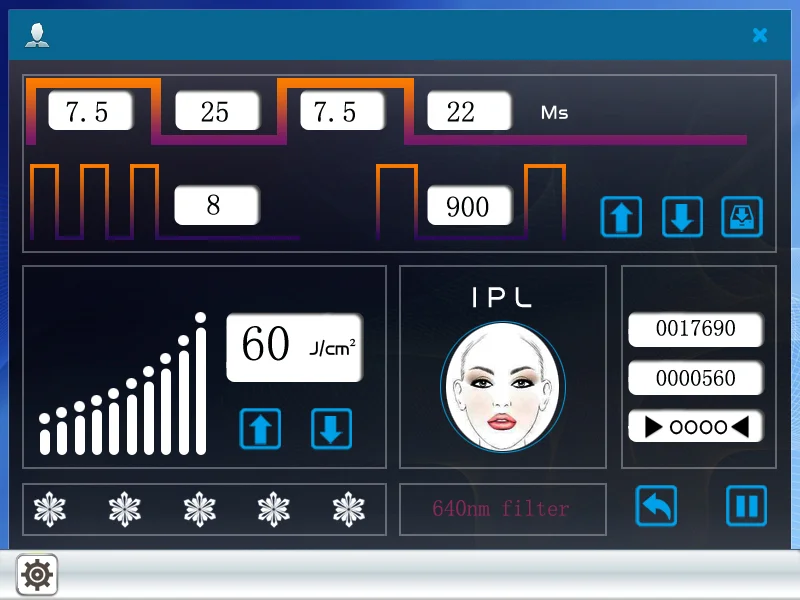The height and width of the screenshot is (600, 800).
Task: Click the 900 interval field
Action: coord(469,206)
